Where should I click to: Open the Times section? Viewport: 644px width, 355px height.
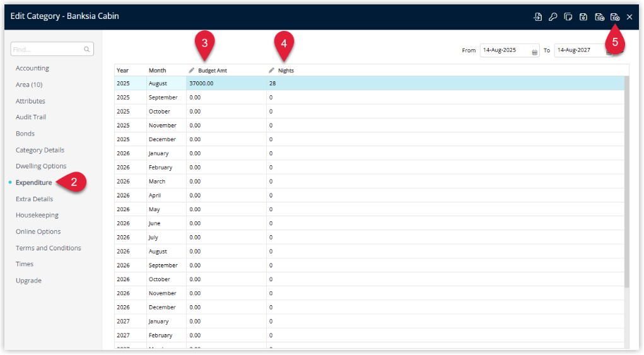(x=25, y=264)
